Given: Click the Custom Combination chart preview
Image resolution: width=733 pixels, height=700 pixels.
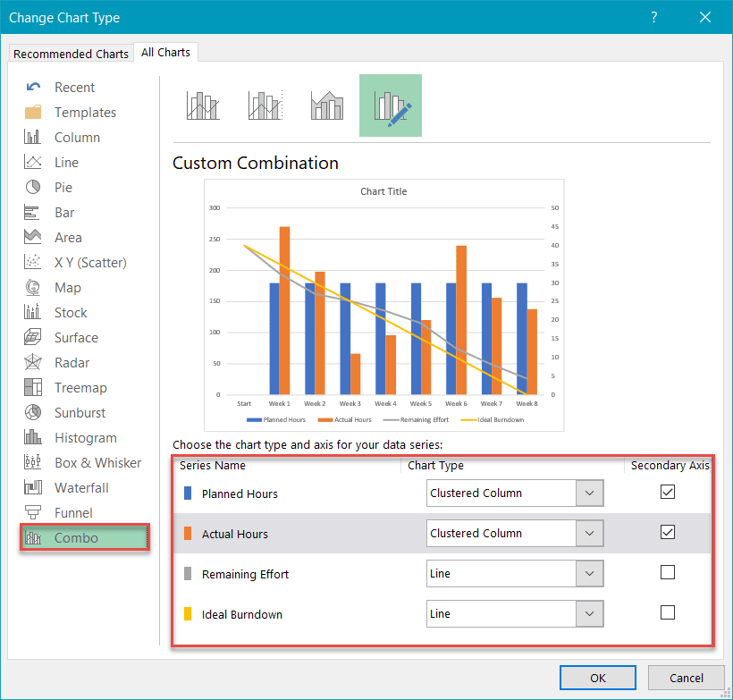Looking at the screenshot, I should [383, 305].
